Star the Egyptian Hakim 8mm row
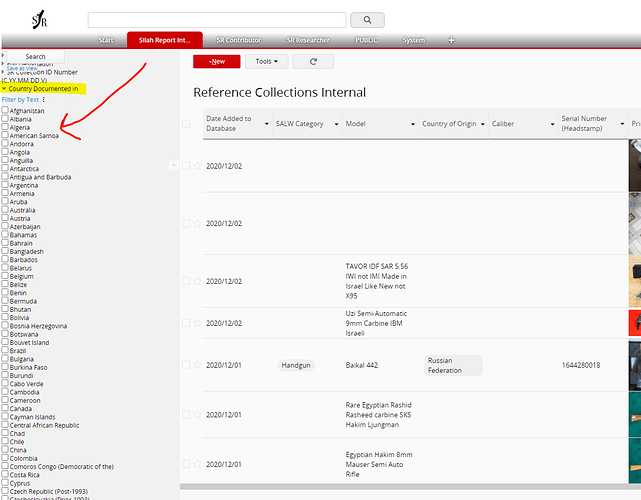641x500 pixels. tap(197, 464)
